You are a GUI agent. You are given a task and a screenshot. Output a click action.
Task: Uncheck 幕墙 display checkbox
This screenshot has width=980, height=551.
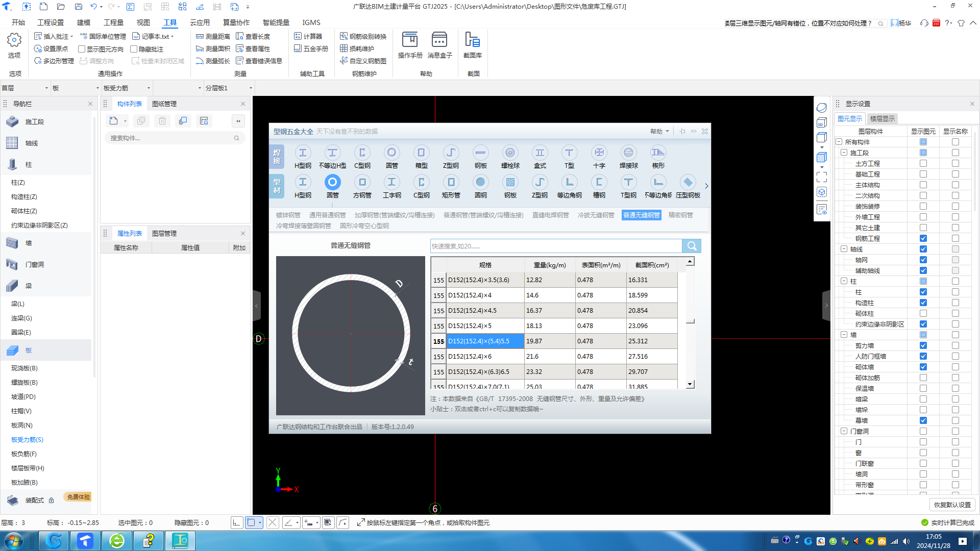coord(923,420)
